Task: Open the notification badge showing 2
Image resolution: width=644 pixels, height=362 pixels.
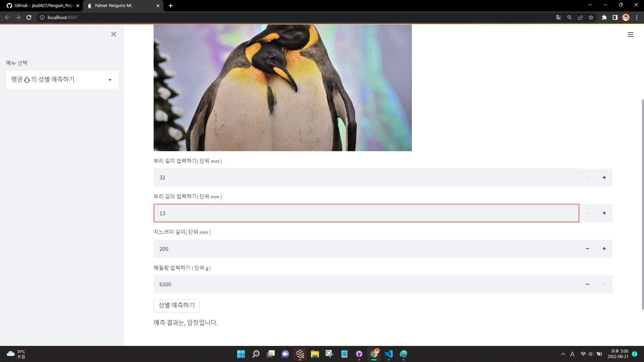Action: 635,354
